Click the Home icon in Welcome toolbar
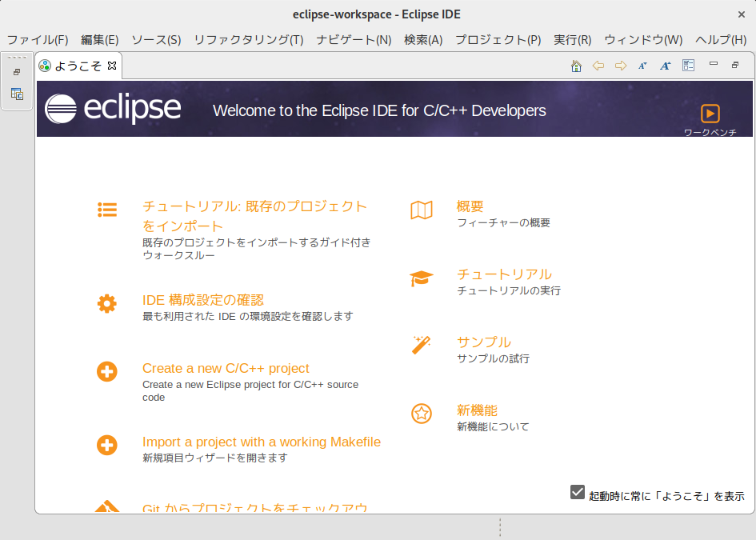The height and width of the screenshot is (540, 756). tap(576, 66)
